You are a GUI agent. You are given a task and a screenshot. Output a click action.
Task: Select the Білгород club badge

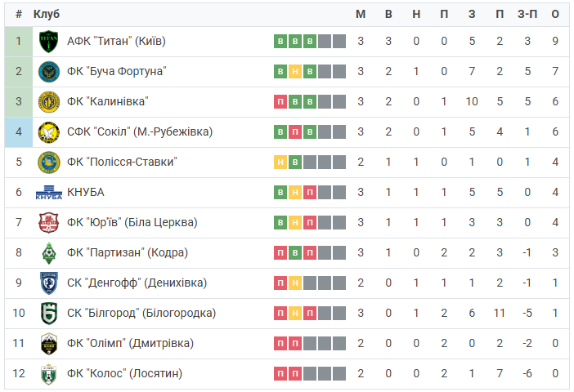49,314
